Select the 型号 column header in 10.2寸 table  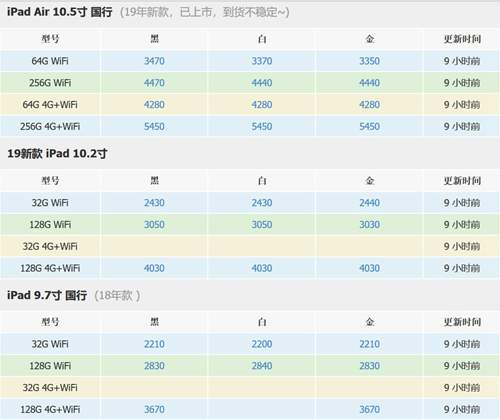coord(50,181)
